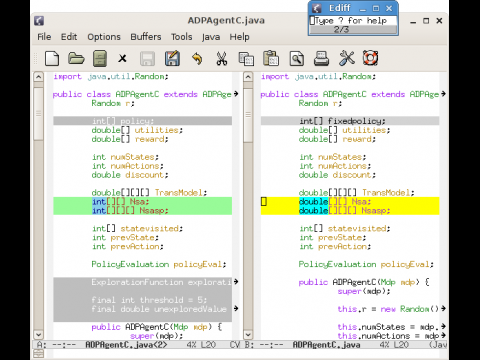
Task: Click the 2/3 difference counter in Ediff
Action: [341, 30]
